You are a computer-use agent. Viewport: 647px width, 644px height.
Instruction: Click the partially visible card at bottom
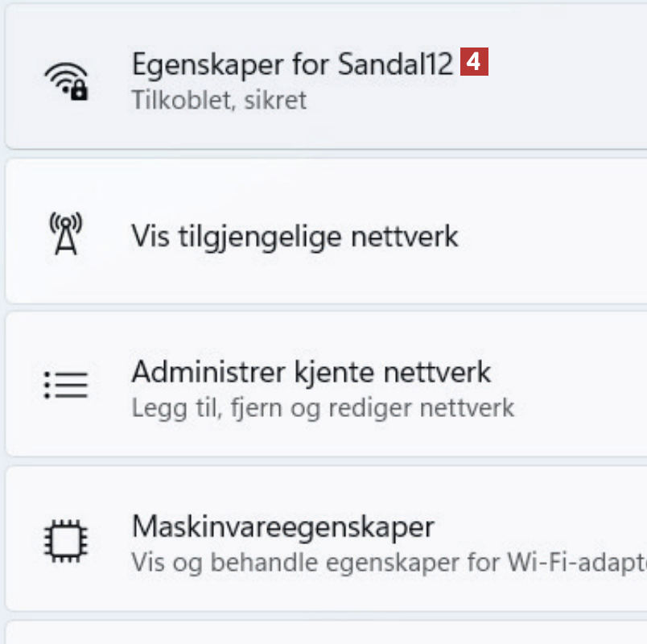click(x=322, y=633)
